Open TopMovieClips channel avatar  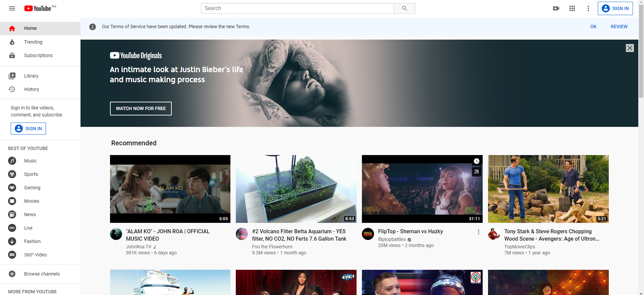pos(494,234)
